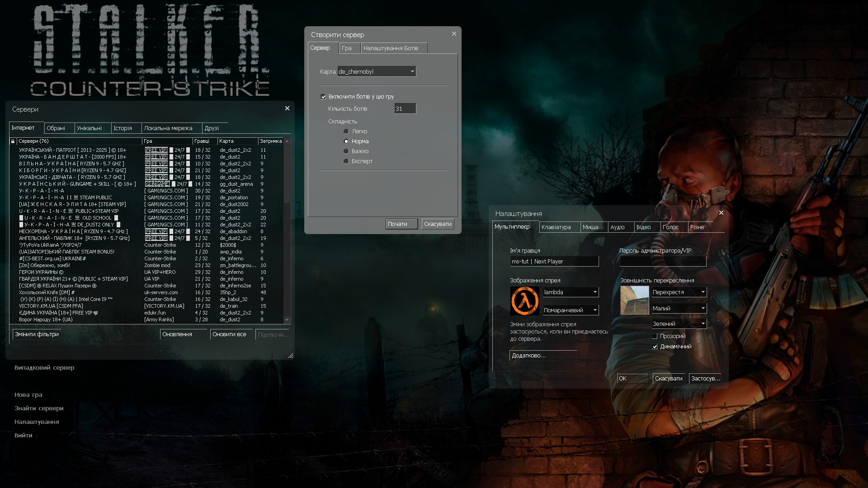Close the Налаштування window
The height and width of the screenshot is (488, 868).
721,213
